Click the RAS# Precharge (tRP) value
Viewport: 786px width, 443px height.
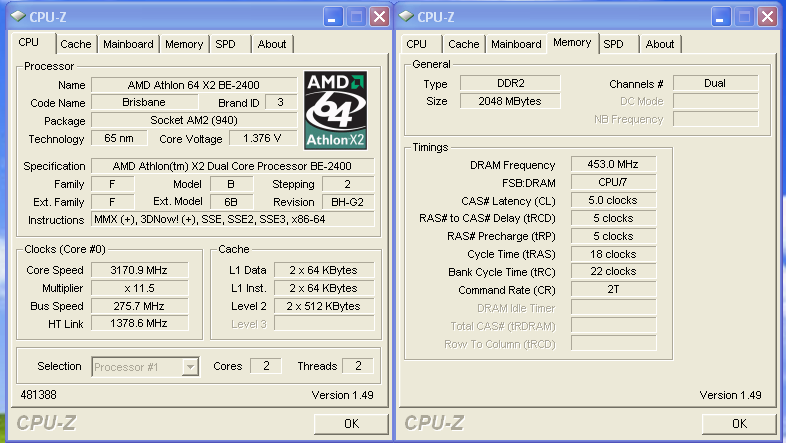point(613,236)
